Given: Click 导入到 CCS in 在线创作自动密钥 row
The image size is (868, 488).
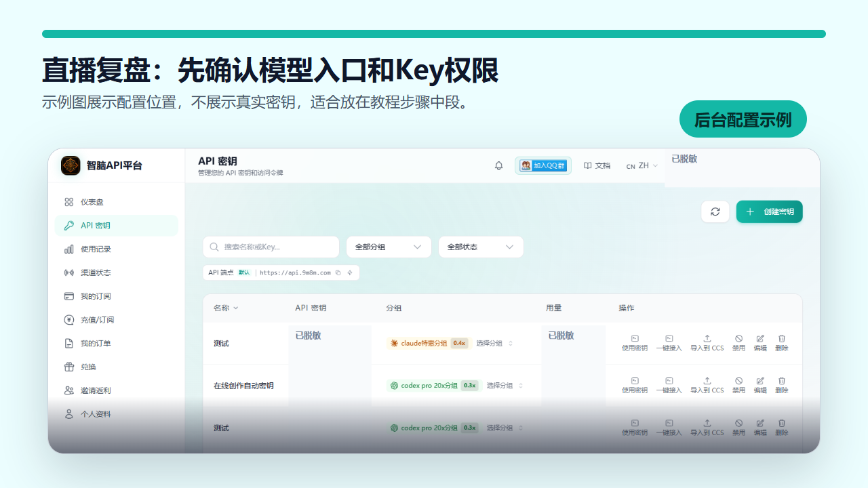Looking at the screenshot, I should click(707, 385).
